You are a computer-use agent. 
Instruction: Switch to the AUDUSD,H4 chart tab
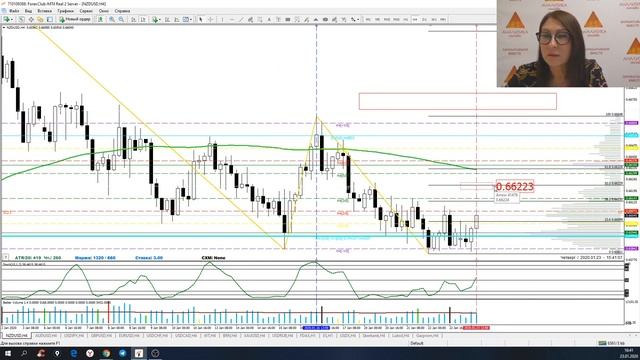click(x=46, y=336)
